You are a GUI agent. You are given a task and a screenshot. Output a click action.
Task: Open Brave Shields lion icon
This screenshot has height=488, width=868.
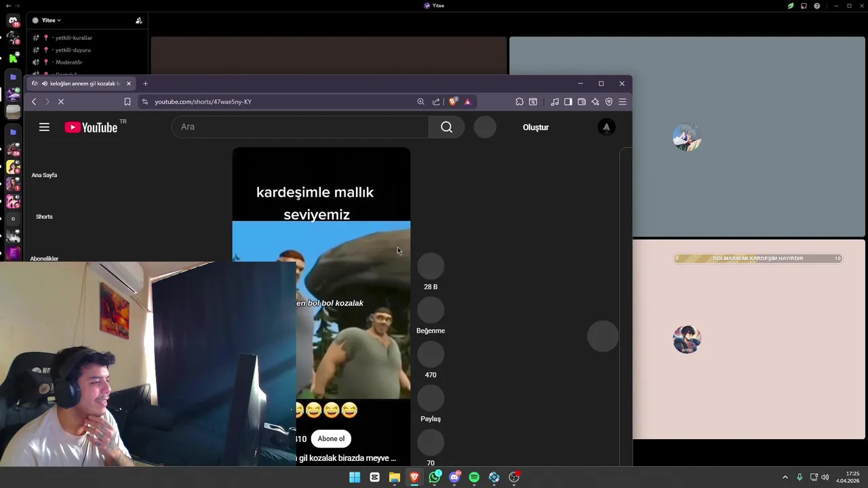pyautogui.click(x=453, y=102)
